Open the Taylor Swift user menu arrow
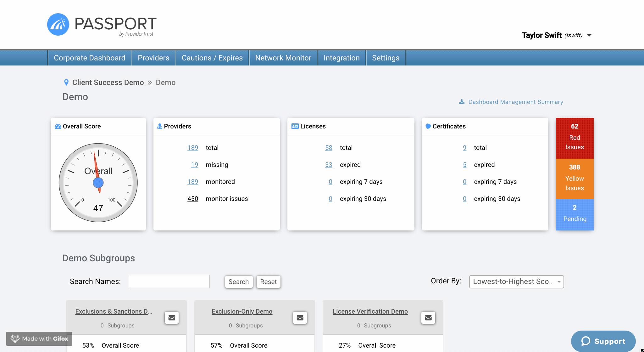The width and height of the screenshot is (644, 352). pyautogui.click(x=589, y=35)
